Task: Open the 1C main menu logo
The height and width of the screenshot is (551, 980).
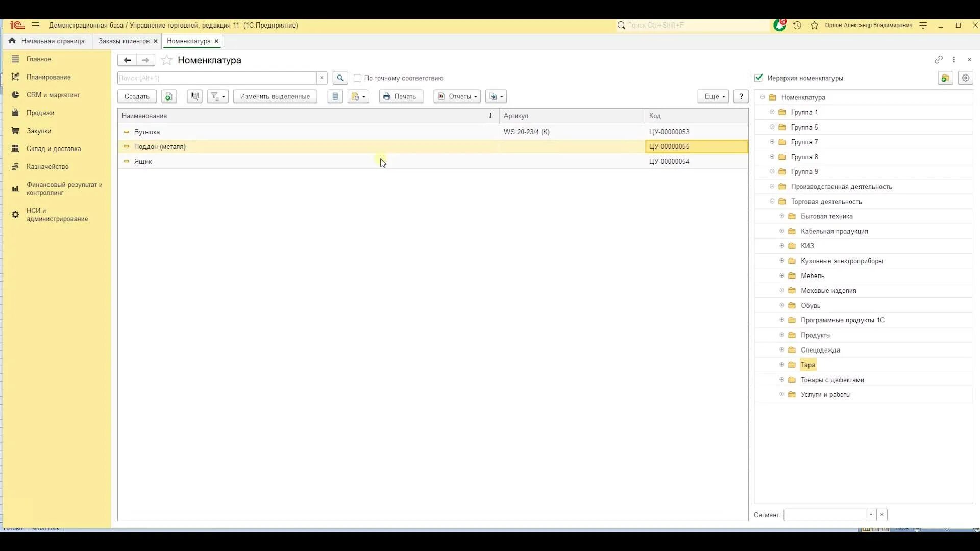Action: point(17,25)
